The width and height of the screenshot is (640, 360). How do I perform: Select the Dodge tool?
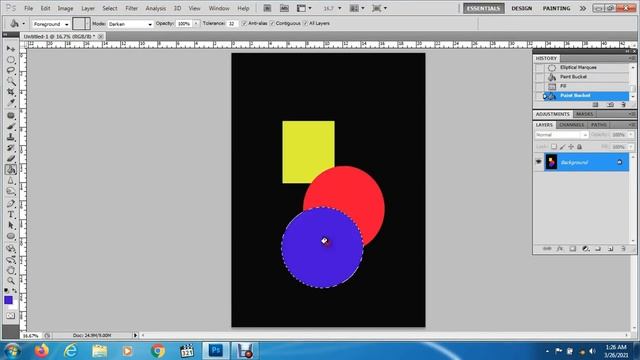tap(11, 191)
